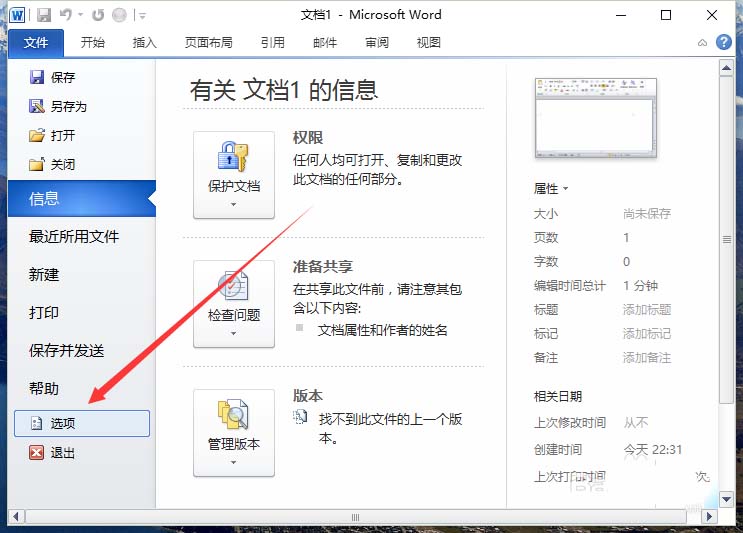Screen dimensions: 743x533
Task: Click the horizontal scrollbar thumb
Action: coord(355,516)
